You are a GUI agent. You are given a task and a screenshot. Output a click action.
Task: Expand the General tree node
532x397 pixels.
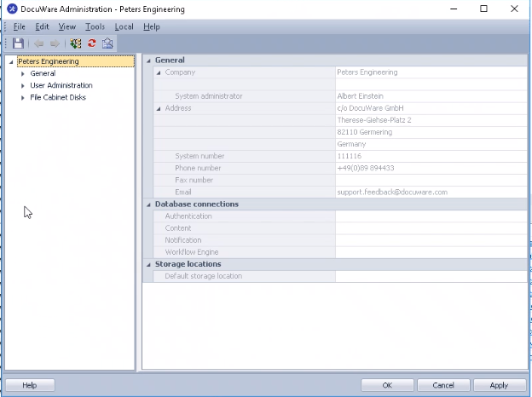(x=23, y=73)
